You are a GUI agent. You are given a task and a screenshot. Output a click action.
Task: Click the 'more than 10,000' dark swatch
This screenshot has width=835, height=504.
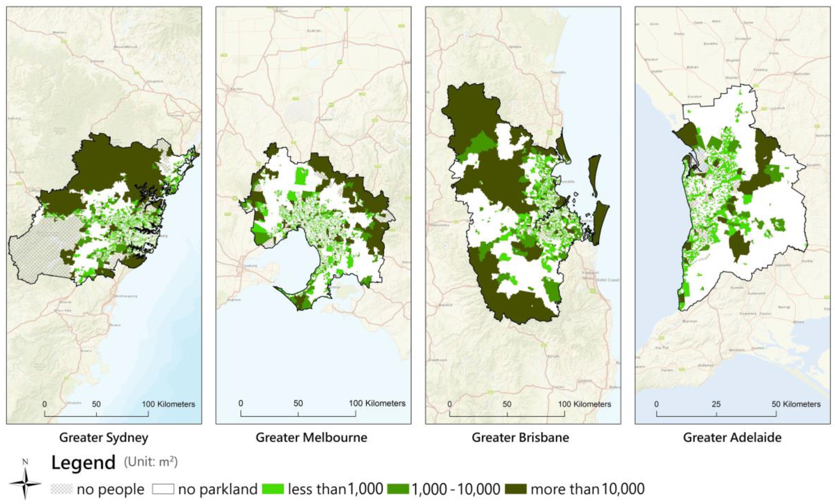point(516,489)
